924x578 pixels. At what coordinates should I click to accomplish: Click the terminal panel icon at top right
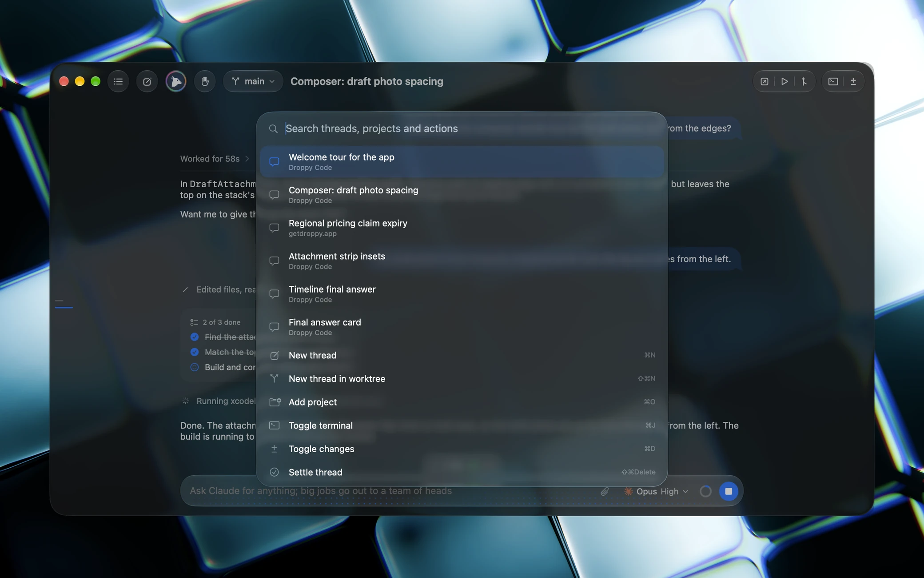click(833, 81)
